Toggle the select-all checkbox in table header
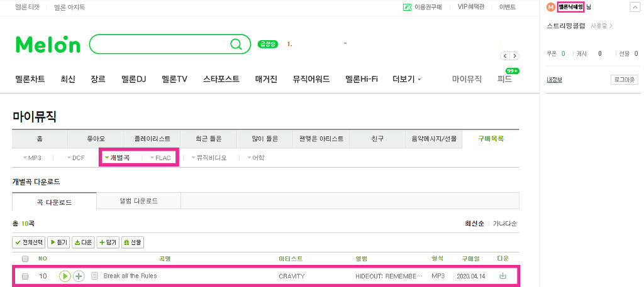Viewport: 644px width, 287px height. (25, 259)
